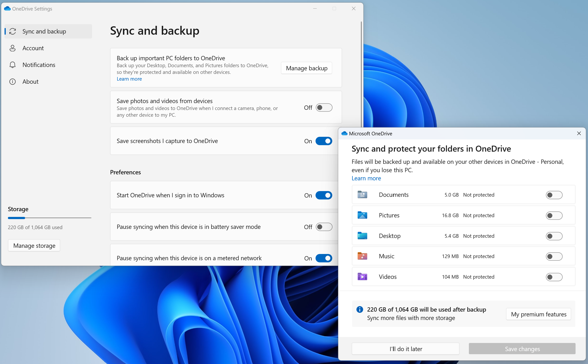Enable pause syncing in battery saver mode
Image resolution: width=588 pixels, height=364 pixels.
[324, 227]
